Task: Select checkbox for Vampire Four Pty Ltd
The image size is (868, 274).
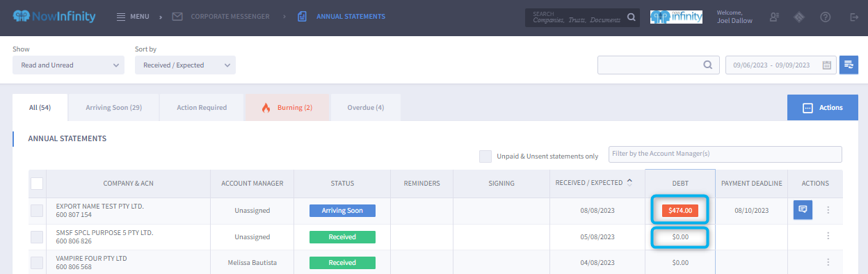Action: (37, 263)
